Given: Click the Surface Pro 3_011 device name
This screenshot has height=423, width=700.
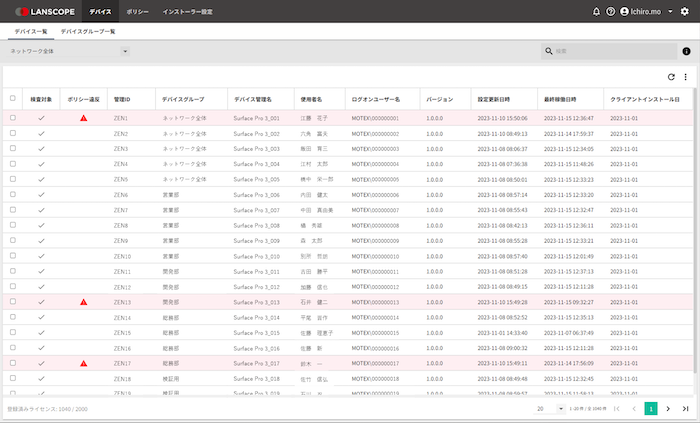Looking at the screenshot, I should pos(256,272).
